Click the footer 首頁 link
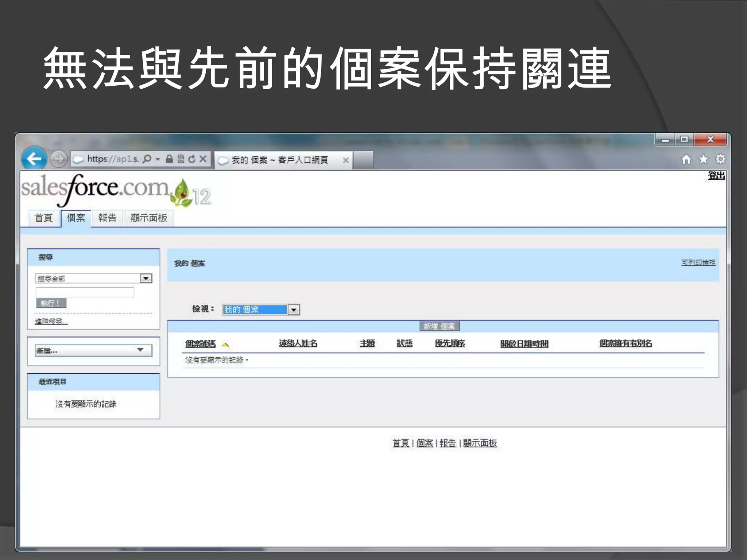 [x=400, y=443]
